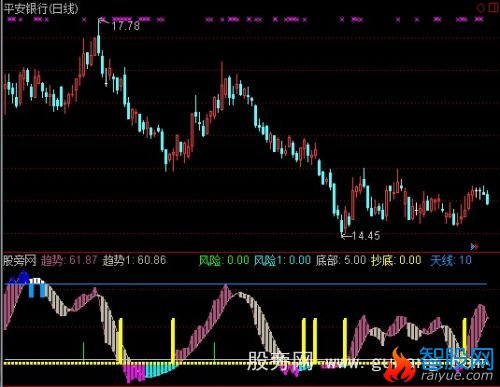Select the 趋势1: 60.86 indicator value

click(x=134, y=260)
